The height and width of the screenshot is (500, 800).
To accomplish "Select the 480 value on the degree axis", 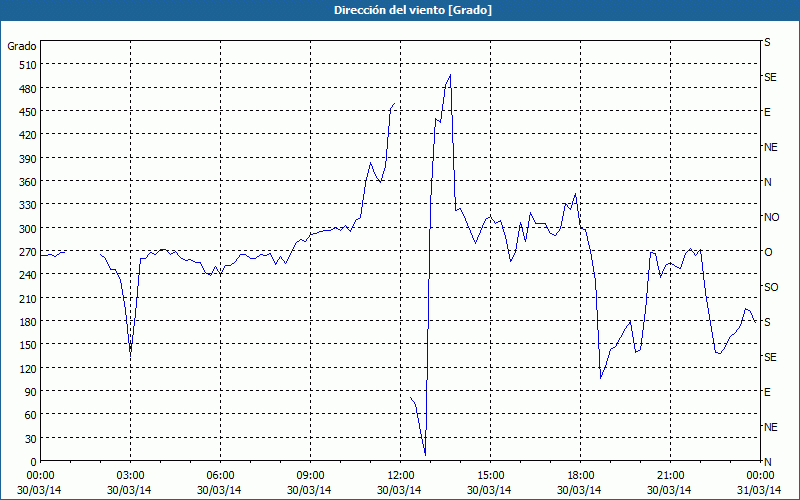I will [x=28, y=89].
